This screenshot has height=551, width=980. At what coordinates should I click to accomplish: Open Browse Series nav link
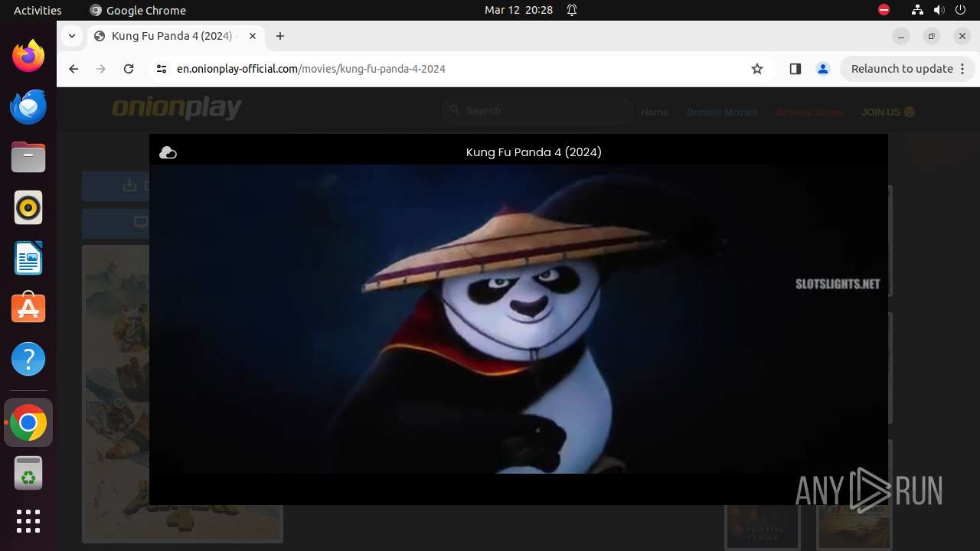pyautogui.click(x=809, y=112)
